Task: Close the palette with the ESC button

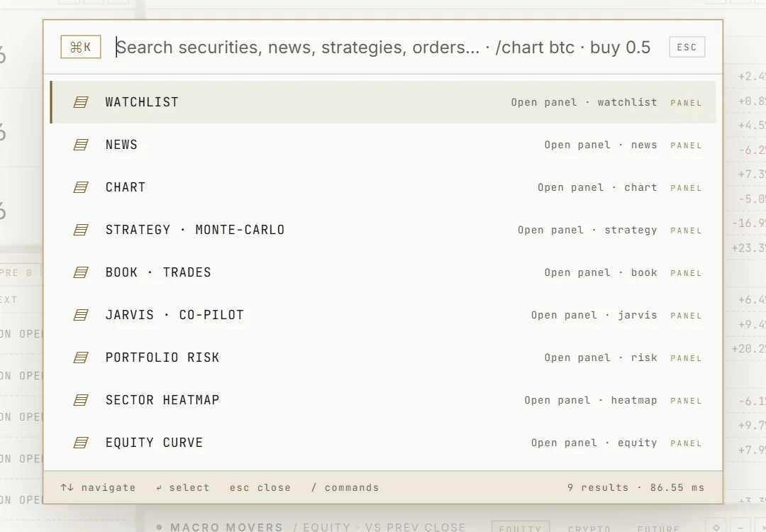Action: click(687, 47)
